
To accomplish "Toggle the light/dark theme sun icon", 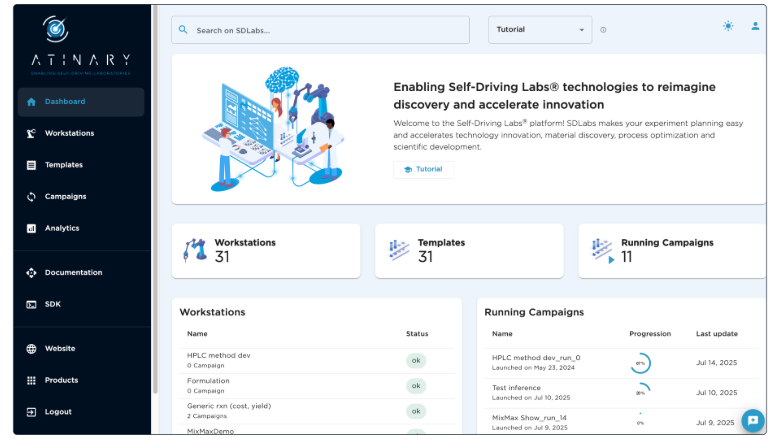I will click(728, 26).
